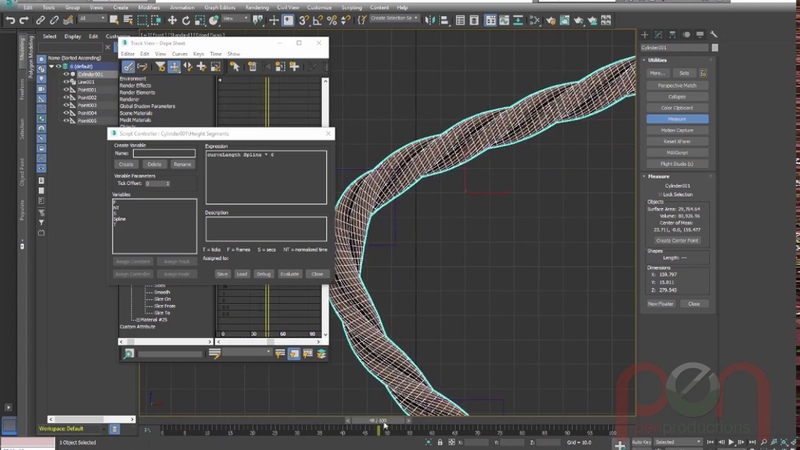Open the Utilities panel wrench tab
The width and height of the screenshot is (800, 450).
(714, 35)
